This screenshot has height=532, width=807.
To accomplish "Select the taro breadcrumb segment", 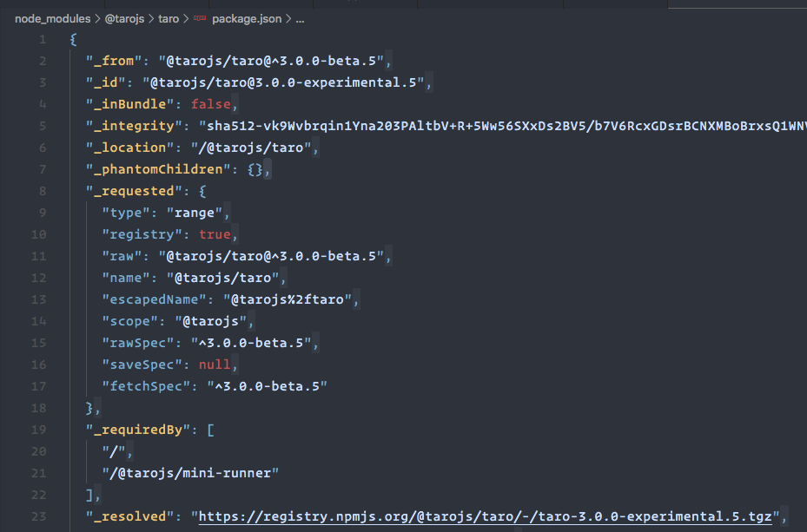I will (x=169, y=19).
